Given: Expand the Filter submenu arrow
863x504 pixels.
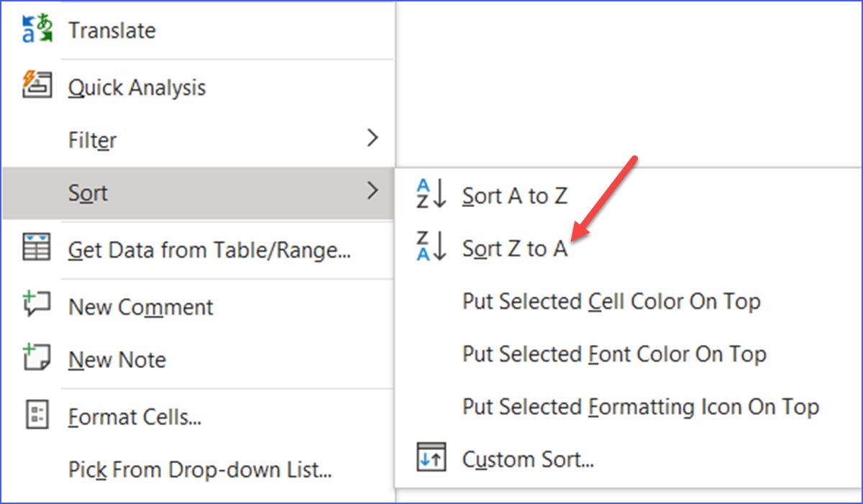Looking at the screenshot, I should click(x=372, y=138).
